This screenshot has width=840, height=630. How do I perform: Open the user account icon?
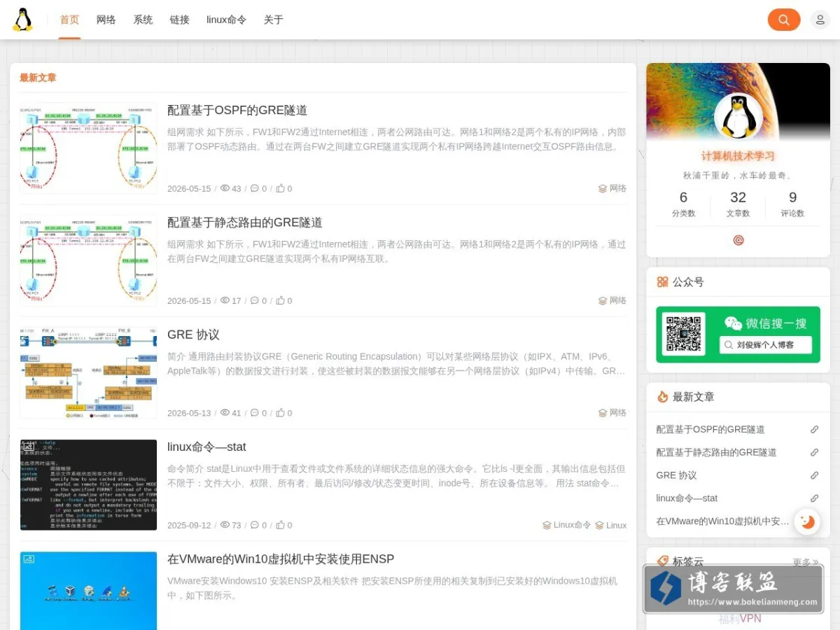point(820,20)
